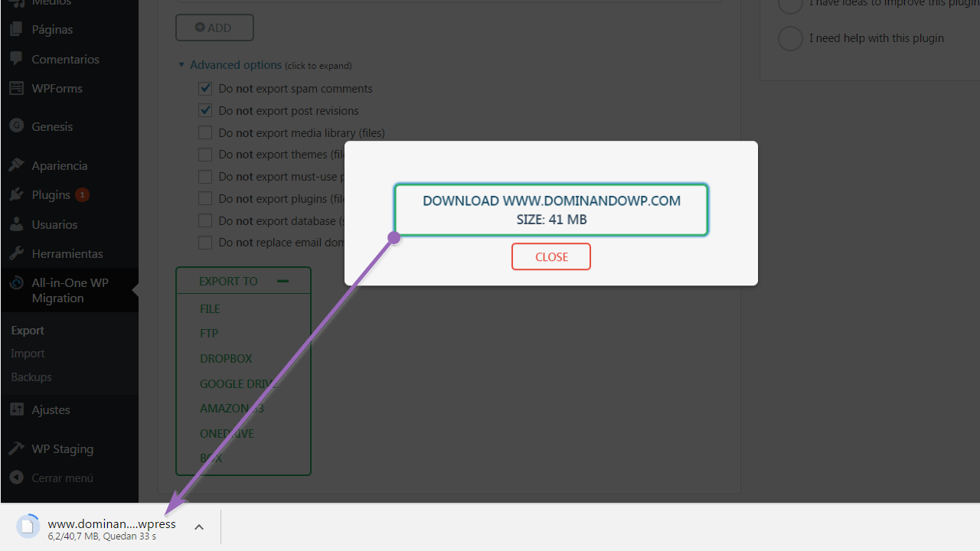
Task: Check Do not export must-use plugins
Action: (x=205, y=177)
